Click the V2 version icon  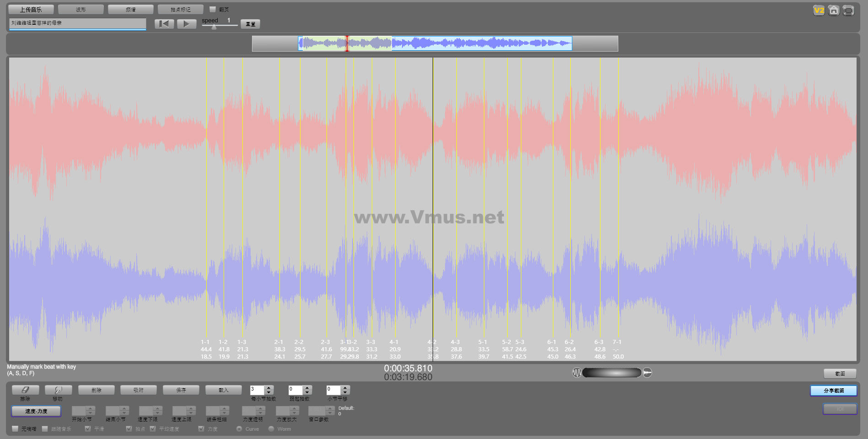(x=819, y=11)
